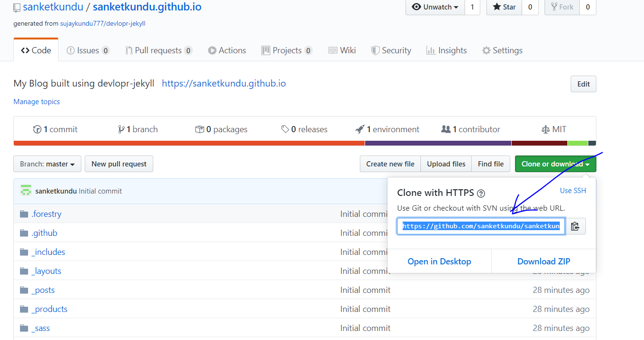Viewport: 644px width, 340px height.
Task: Select the branch icon showing 1 branch
Action: [x=121, y=129]
